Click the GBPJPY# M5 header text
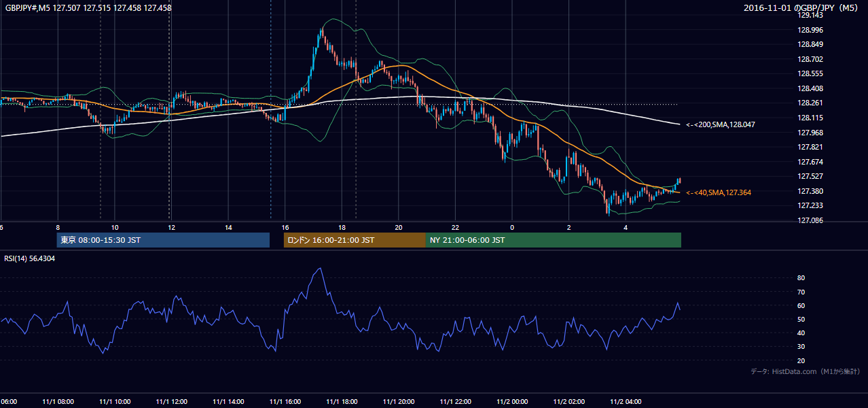 tap(88, 8)
